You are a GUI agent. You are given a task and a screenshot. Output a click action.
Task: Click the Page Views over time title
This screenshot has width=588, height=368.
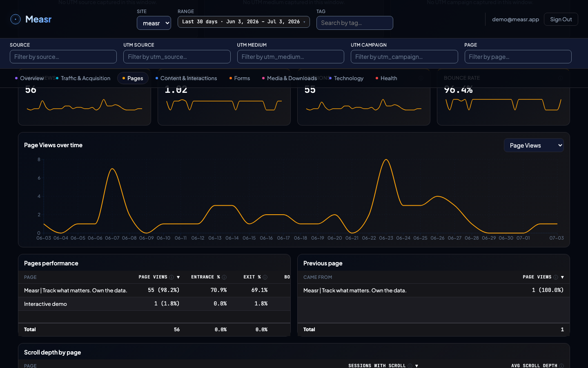pos(53,145)
